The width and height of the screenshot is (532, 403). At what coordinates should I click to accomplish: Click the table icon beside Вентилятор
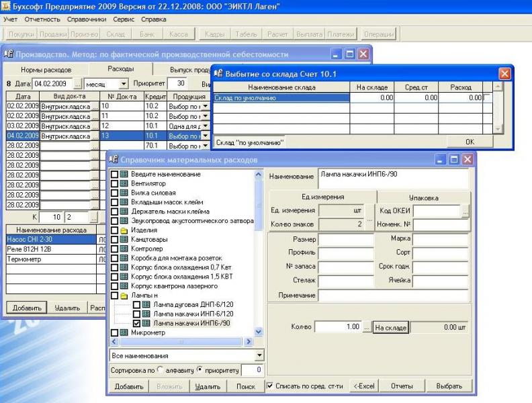[124, 183]
